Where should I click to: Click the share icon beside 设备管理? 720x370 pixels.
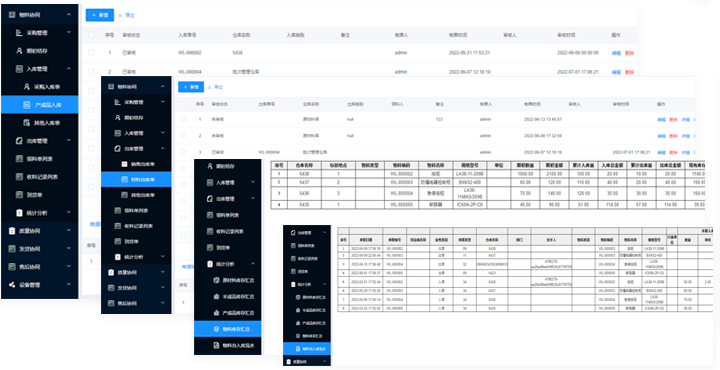pyautogui.click(x=12, y=285)
